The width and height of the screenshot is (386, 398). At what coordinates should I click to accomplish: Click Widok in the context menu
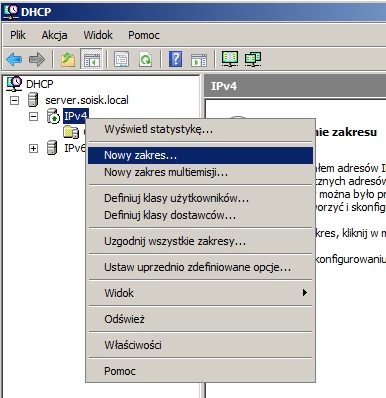[200, 293]
